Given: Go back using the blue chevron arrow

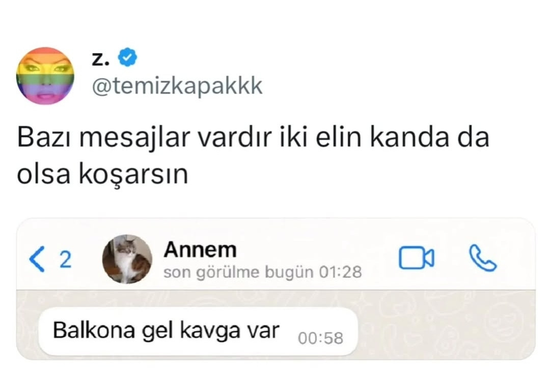Looking at the screenshot, I should (x=37, y=259).
